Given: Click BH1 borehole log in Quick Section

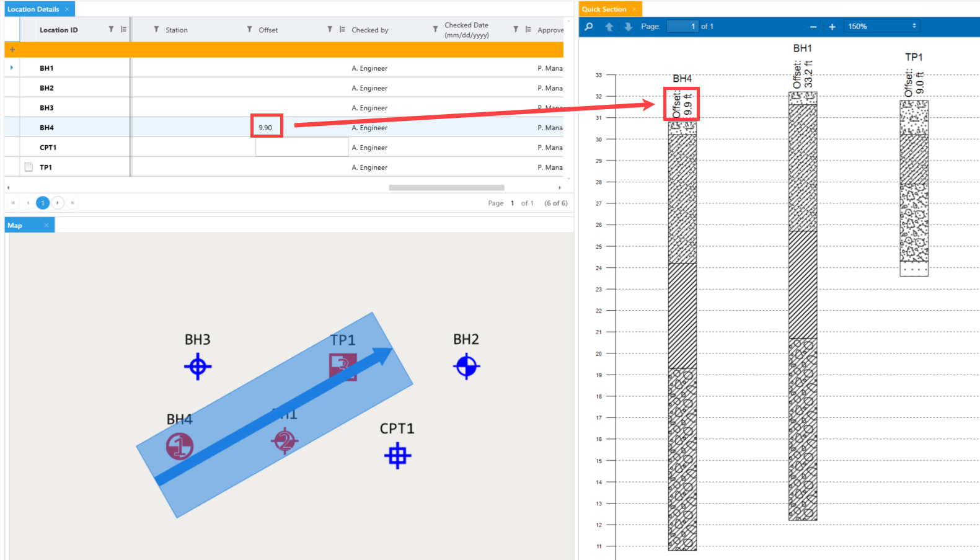Looking at the screenshot, I should (x=803, y=306).
